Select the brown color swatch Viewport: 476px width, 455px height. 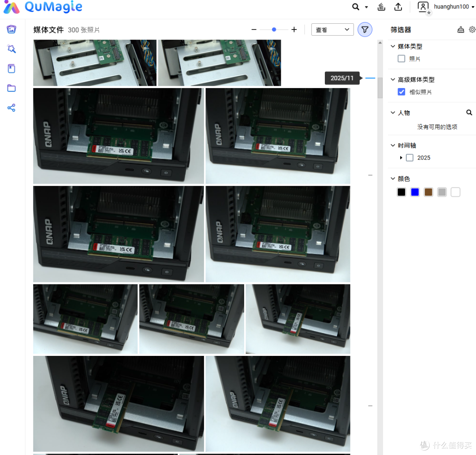[x=428, y=192]
